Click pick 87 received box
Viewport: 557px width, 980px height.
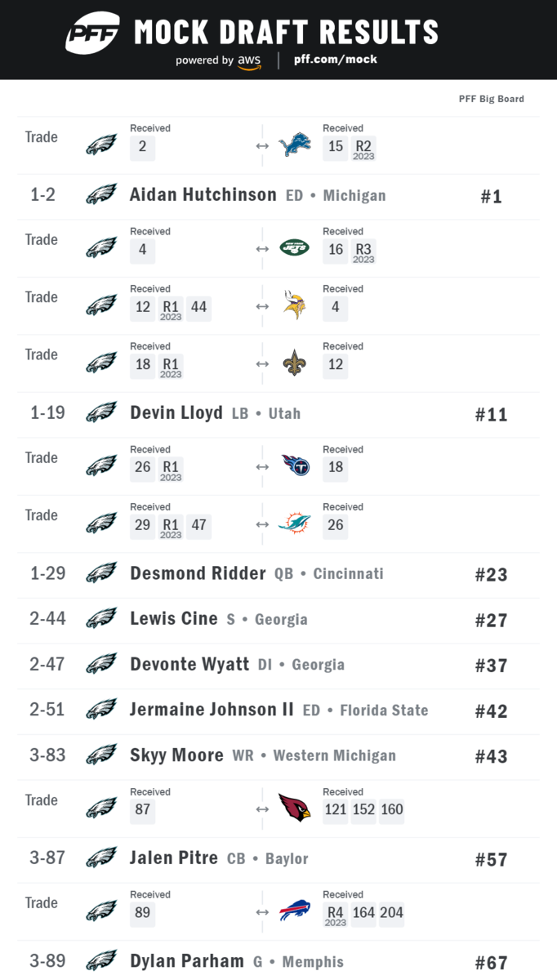click(x=142, y=809)
